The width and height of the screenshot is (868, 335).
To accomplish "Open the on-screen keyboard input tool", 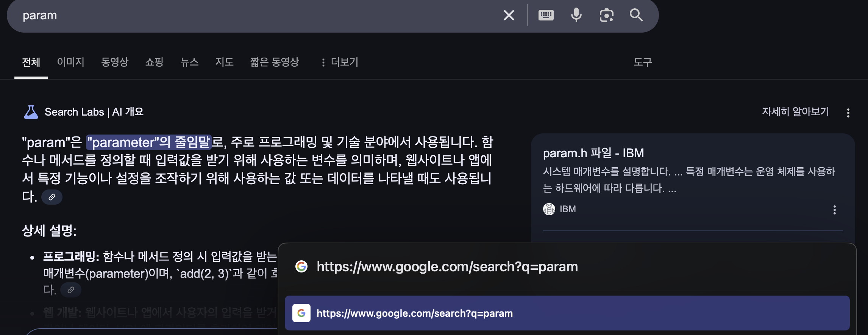I will [546, 16].
